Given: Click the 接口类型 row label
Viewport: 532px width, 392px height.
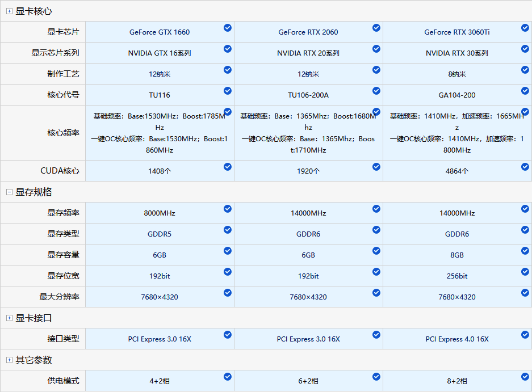Looking at the screenshot, I should [63, 339].
